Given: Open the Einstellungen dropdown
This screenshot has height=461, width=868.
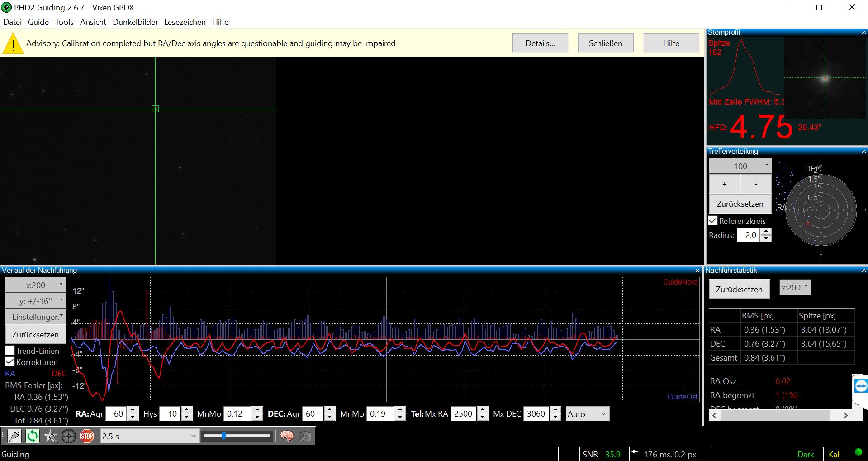Looking at the screenshot, I should tap(36, 317).
